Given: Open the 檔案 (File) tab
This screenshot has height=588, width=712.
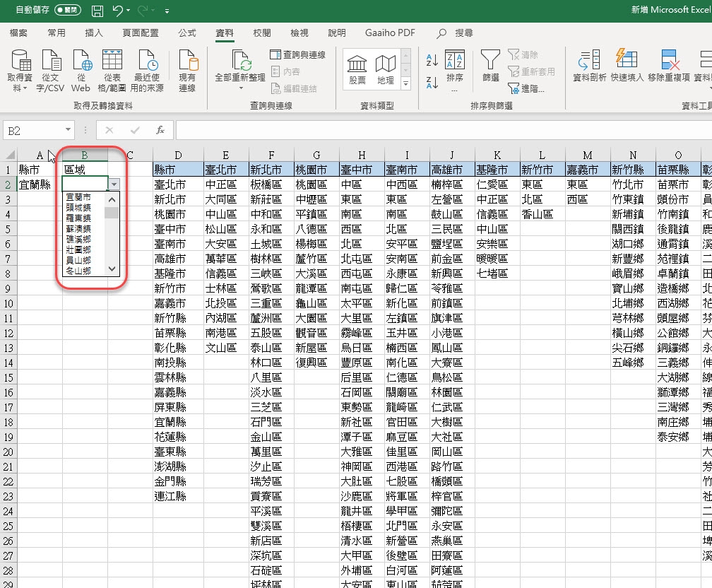Looking at the screenshot, I should tap(19, 33).
